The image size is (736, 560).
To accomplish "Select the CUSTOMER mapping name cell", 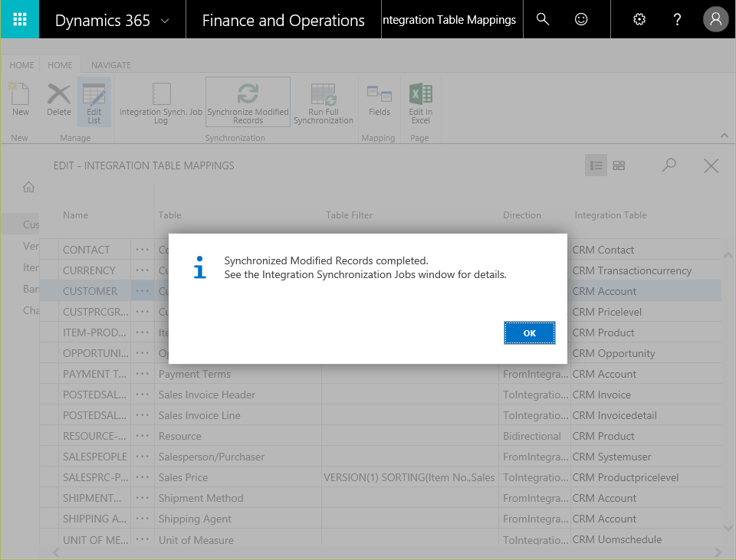I will point(95,291).
